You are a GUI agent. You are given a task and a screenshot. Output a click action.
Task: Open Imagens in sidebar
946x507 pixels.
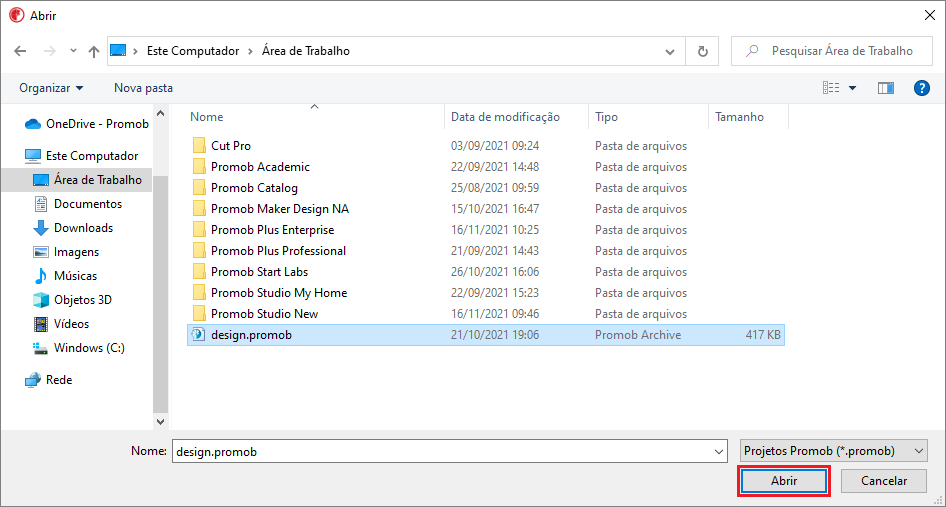[x=66, y=252]
